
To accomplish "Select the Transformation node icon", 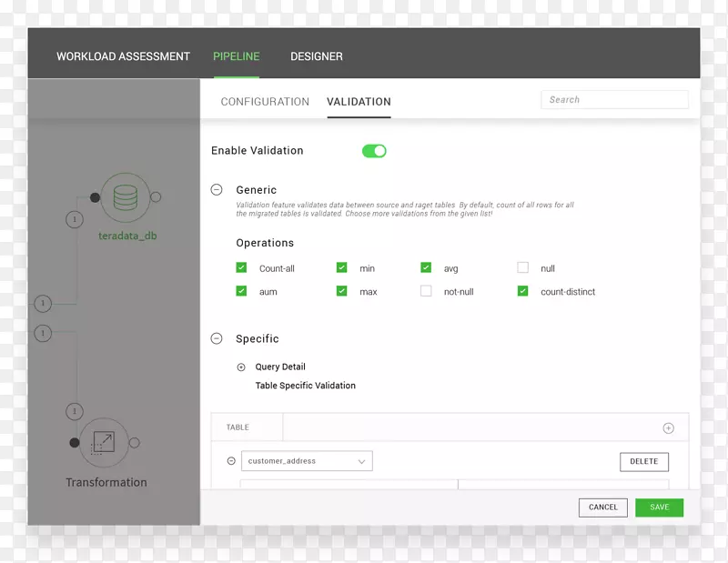I will (104, 442).
